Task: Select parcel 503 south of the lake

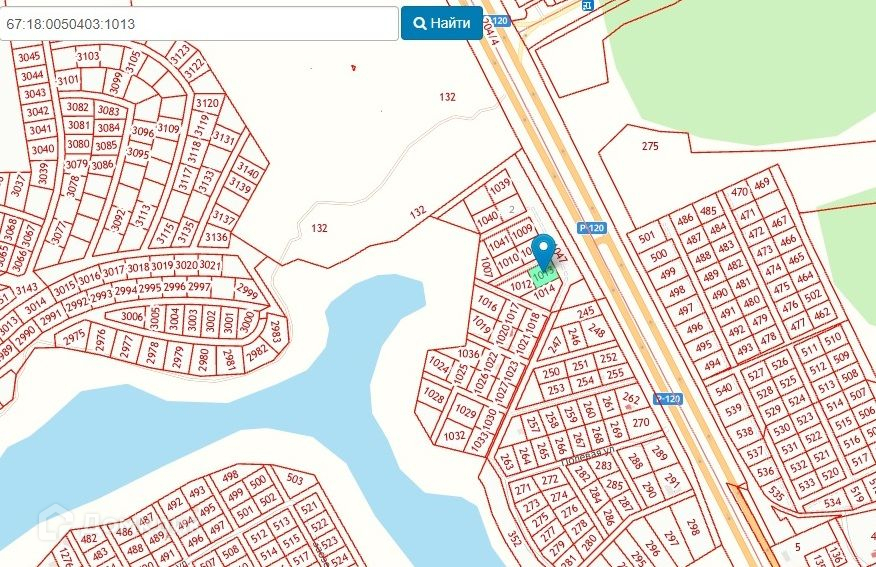Action: [x=294, y=479]
